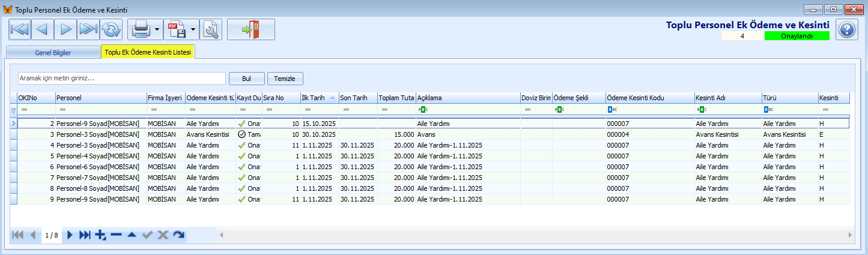Open help with question mark icon
This screenshot has height=255, width=868.
[847, 29]
